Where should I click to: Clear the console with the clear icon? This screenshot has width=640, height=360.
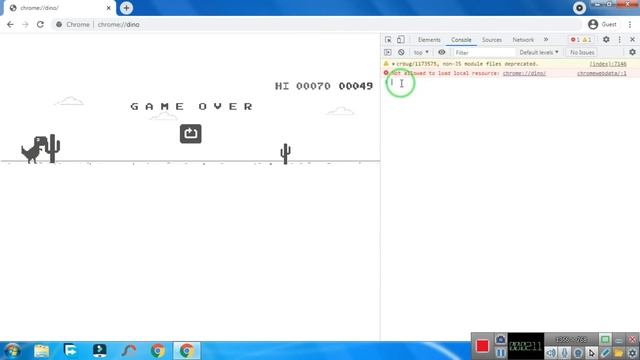click(x=401, y=52)
